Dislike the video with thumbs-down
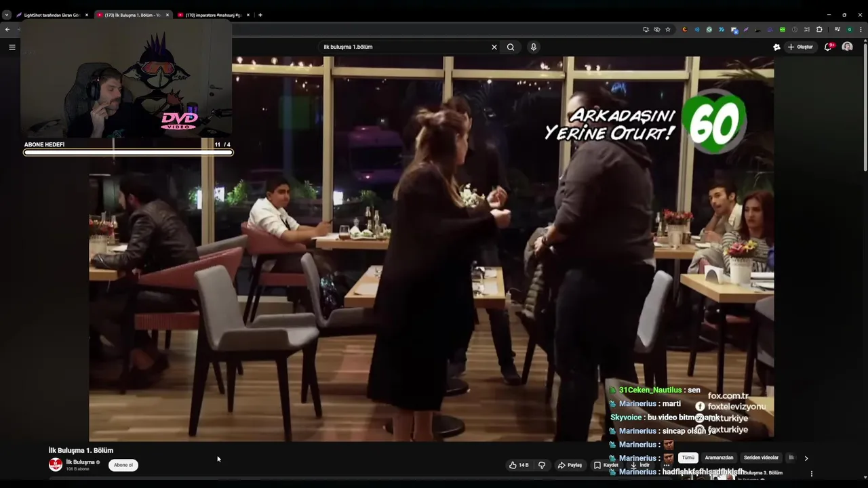The height and width of the screenshot is (488, 868). [542, 465]
